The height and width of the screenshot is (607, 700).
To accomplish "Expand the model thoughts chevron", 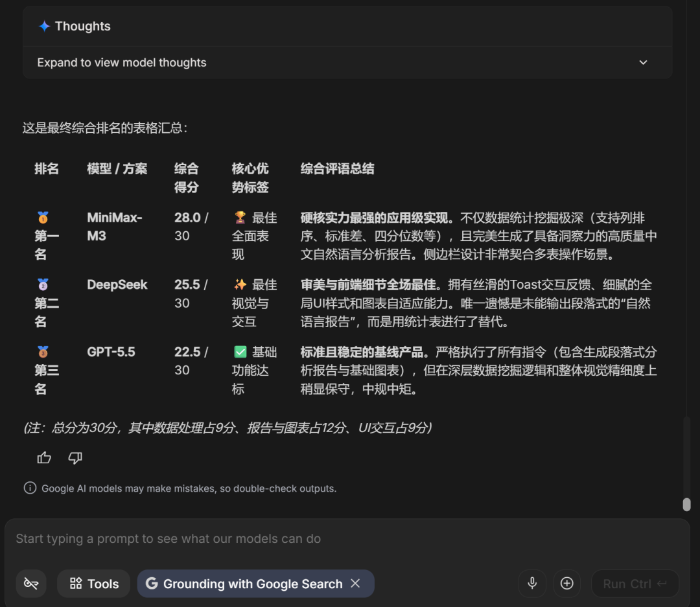I will 643,62.
